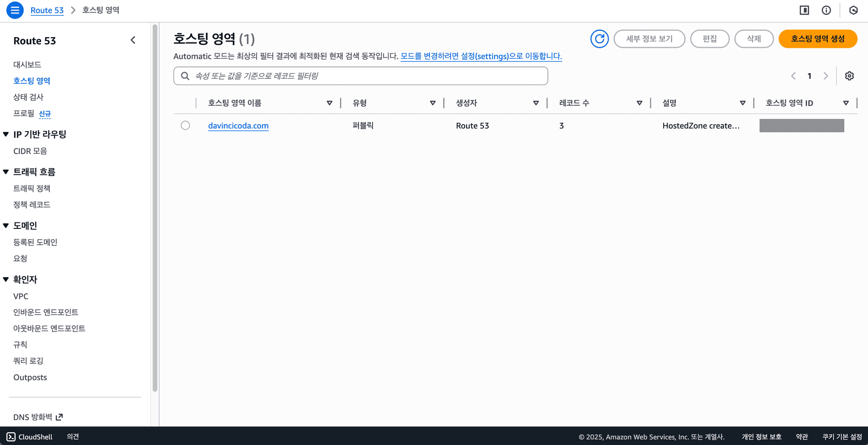
Task: Collapse the Route 53 sidebar with the chevron
Action: (x=133, y=40)
